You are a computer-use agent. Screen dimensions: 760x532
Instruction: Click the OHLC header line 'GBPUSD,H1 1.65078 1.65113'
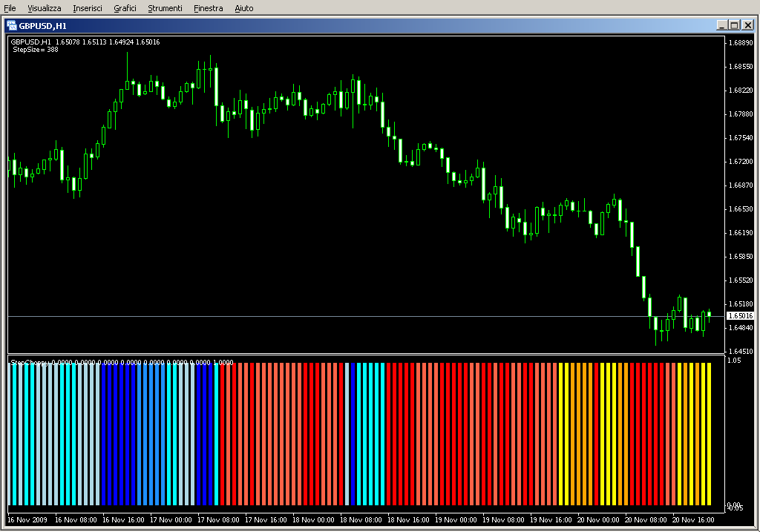[x=85, y=42]
